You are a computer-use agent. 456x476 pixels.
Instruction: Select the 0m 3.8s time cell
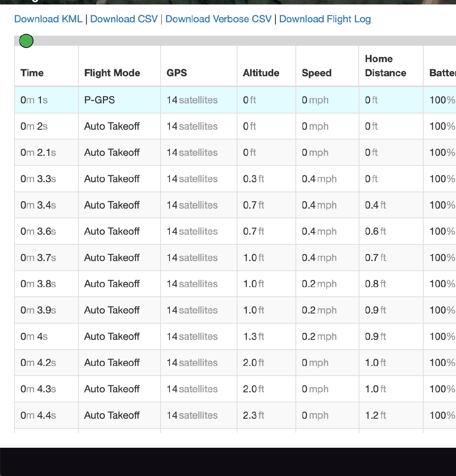tap(46, 284)
